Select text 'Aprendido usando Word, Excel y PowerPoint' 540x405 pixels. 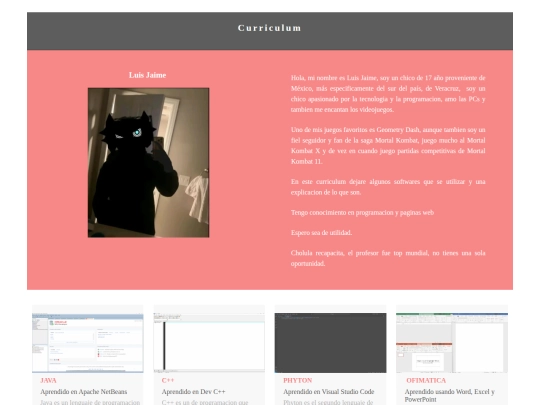pyautogui.click(x=450, y=396)
